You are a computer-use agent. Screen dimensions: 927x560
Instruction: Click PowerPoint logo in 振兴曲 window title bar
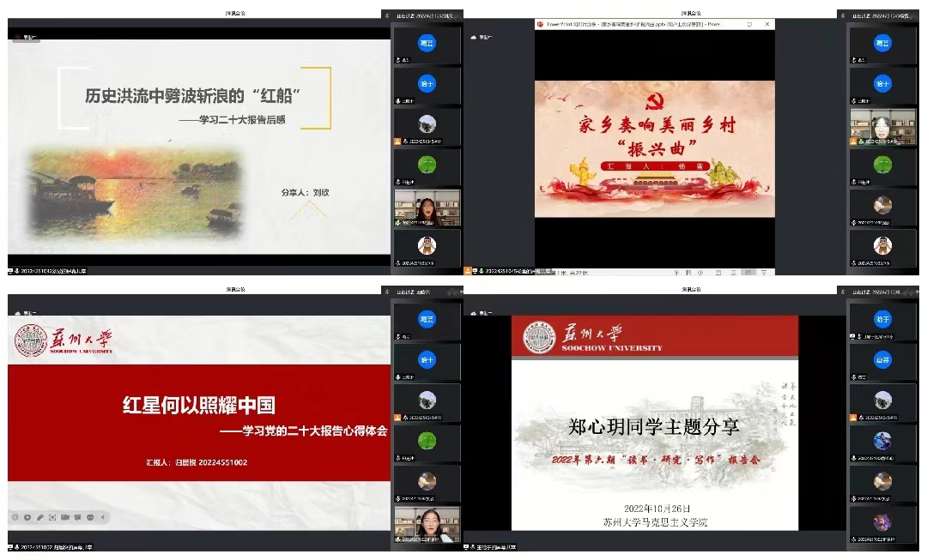click(541, 25)
